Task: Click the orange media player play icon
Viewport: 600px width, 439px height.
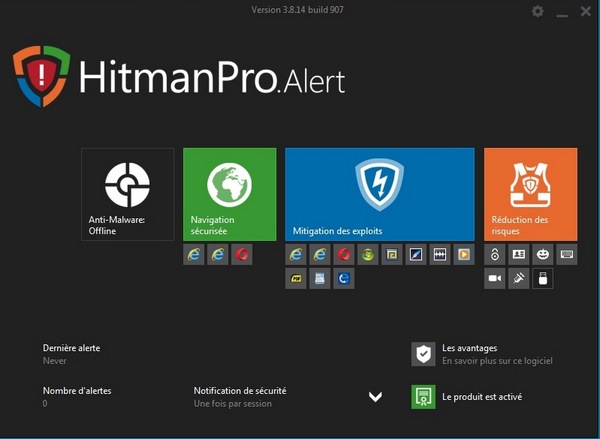Action: 464,255
